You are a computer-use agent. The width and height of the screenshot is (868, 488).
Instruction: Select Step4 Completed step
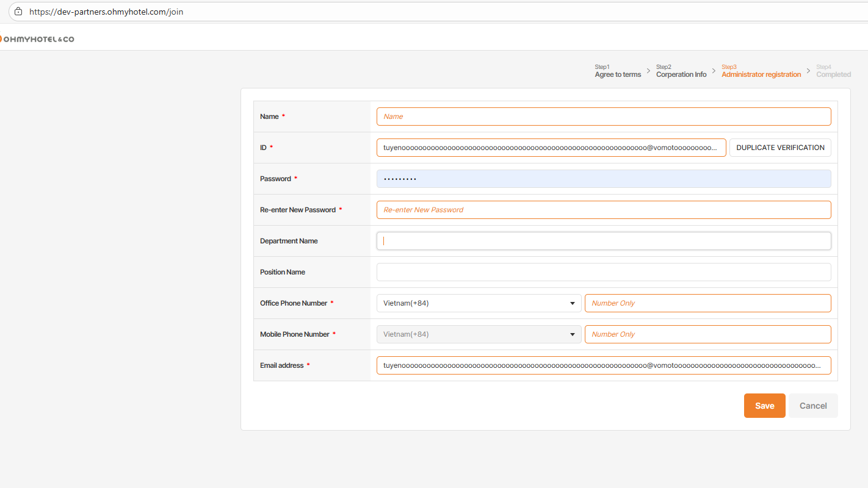point(833,71)
